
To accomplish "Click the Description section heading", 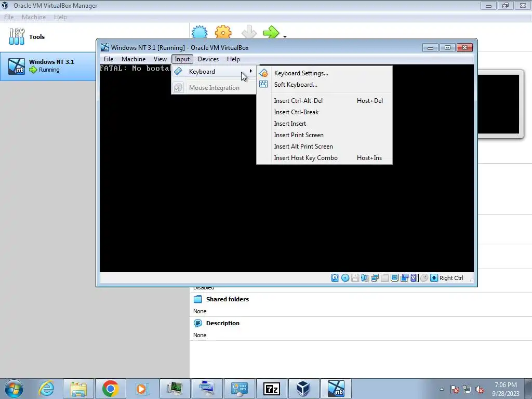I will pos(222,323).
